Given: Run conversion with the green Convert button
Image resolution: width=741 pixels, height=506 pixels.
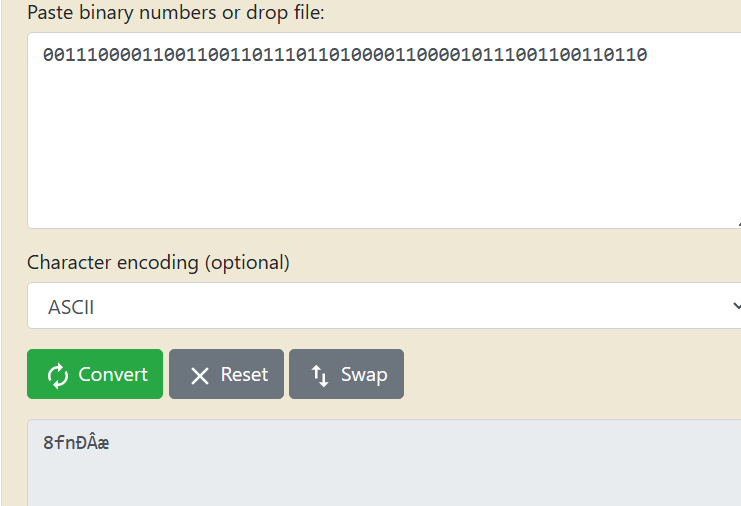Looking at the screenshot, I should click(x=95, y=374).
